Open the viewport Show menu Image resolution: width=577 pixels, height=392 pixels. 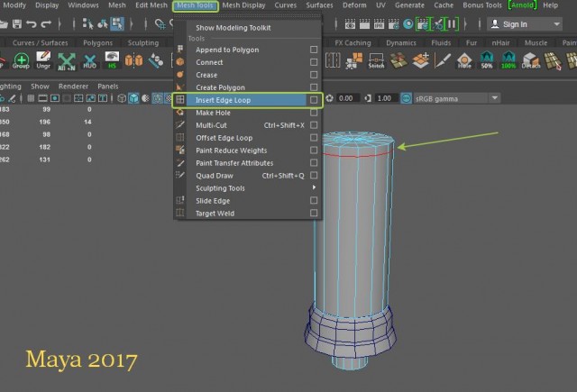pyautogui.click(x=40, y=87)
